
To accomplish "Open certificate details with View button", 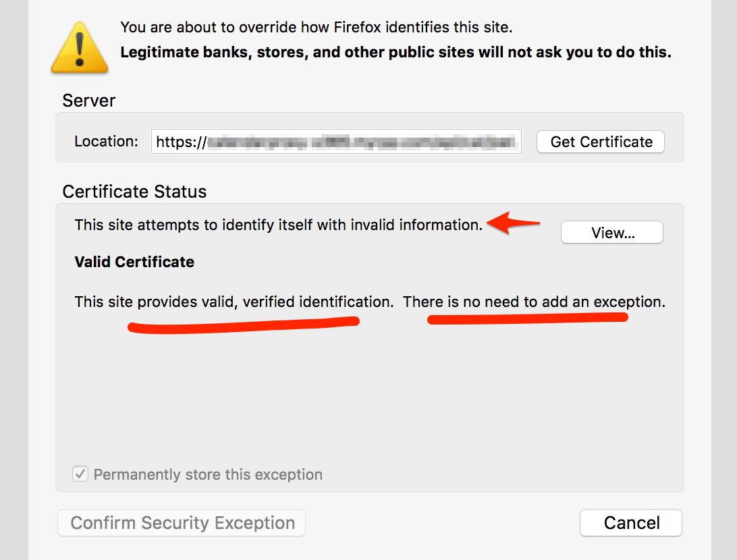I will (x=612, y=233).
